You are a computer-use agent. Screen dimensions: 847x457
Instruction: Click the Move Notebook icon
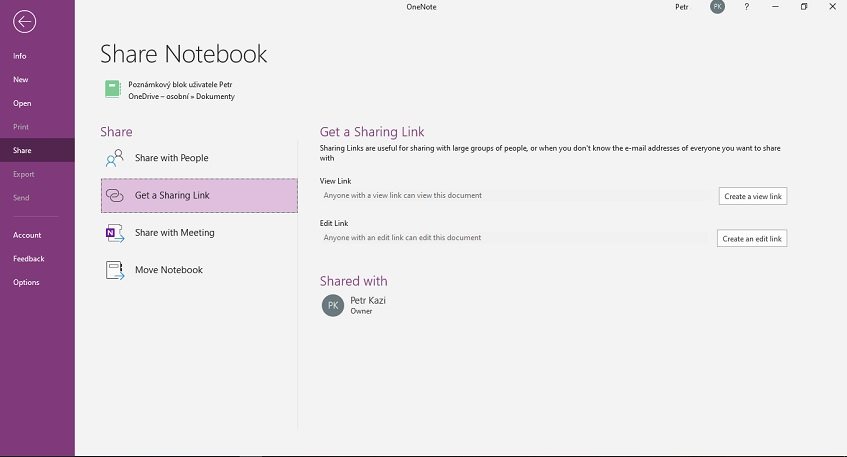pyautogui.click(x=115, y=270)
